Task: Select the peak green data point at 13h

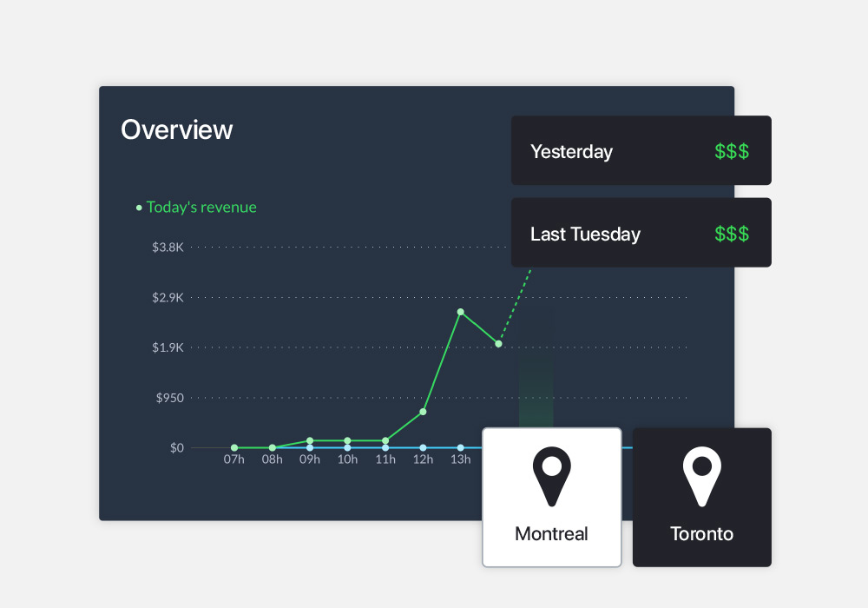Action: point(460,312)
